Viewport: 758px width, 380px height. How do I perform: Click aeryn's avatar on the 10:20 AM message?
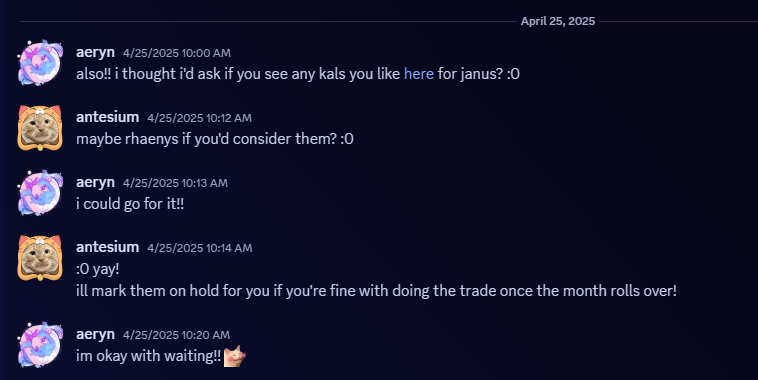[40, 345]
